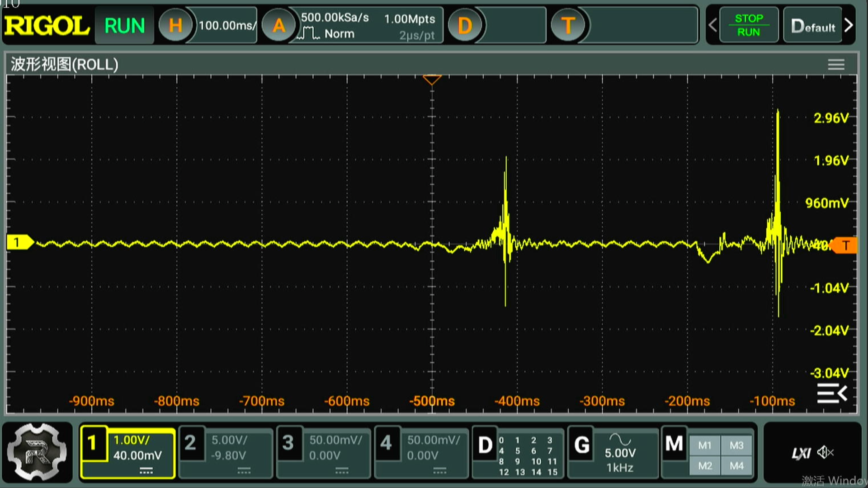Select the M4 math channel
This screenshot has width=868, height=488.
tap(736, 466)
